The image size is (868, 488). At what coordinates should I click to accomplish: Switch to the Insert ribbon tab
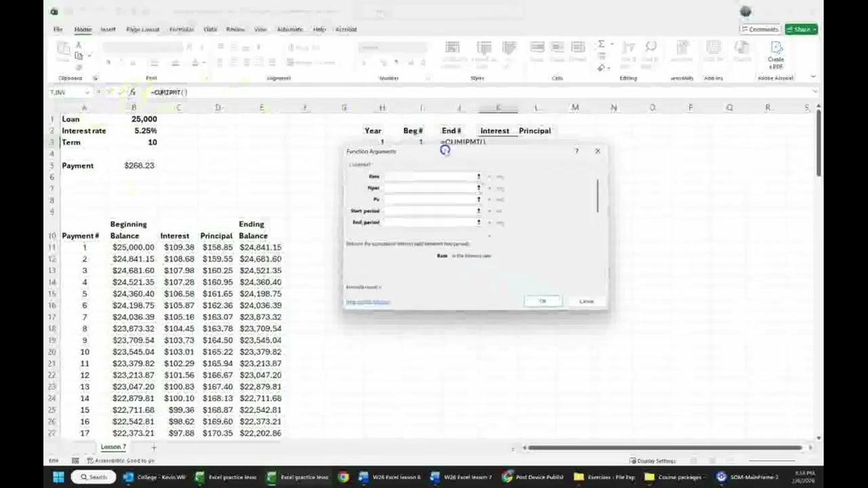108,29
